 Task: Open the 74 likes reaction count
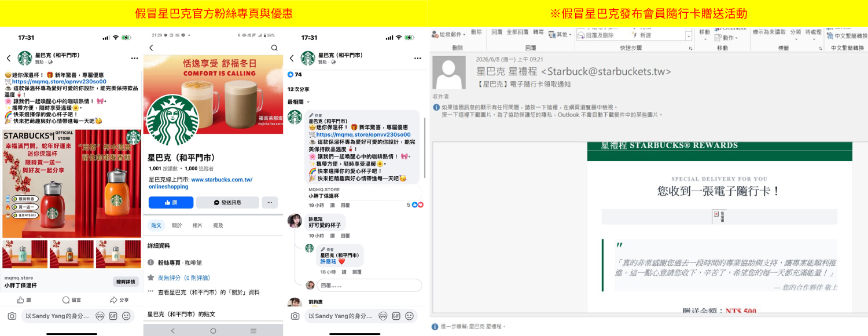click(295, 75)
